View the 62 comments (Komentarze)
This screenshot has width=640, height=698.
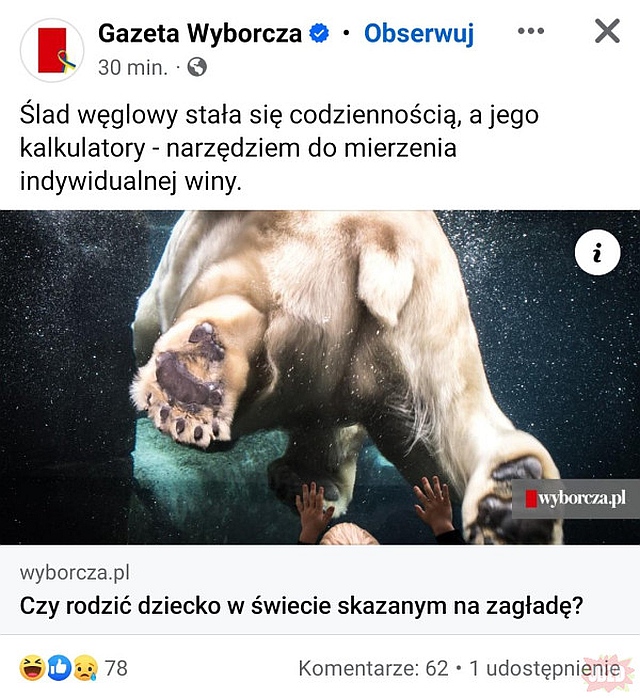click(373, 668)
